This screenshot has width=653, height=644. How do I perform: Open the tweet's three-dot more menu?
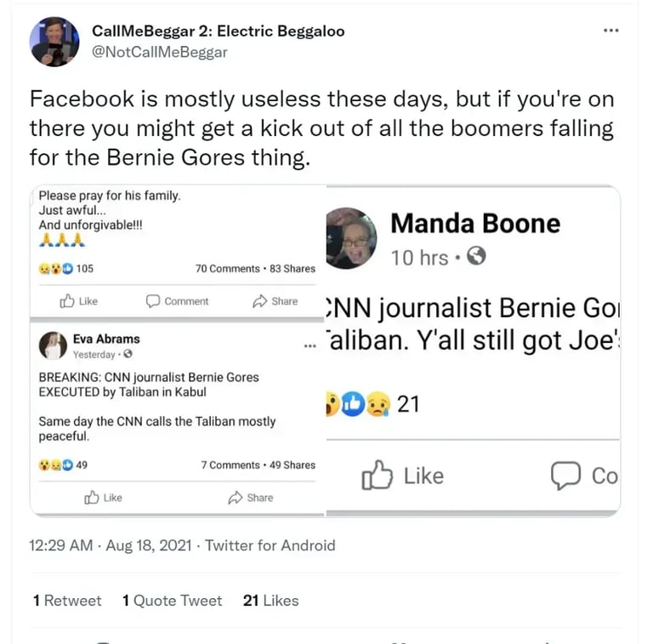(x=610, y=31)
